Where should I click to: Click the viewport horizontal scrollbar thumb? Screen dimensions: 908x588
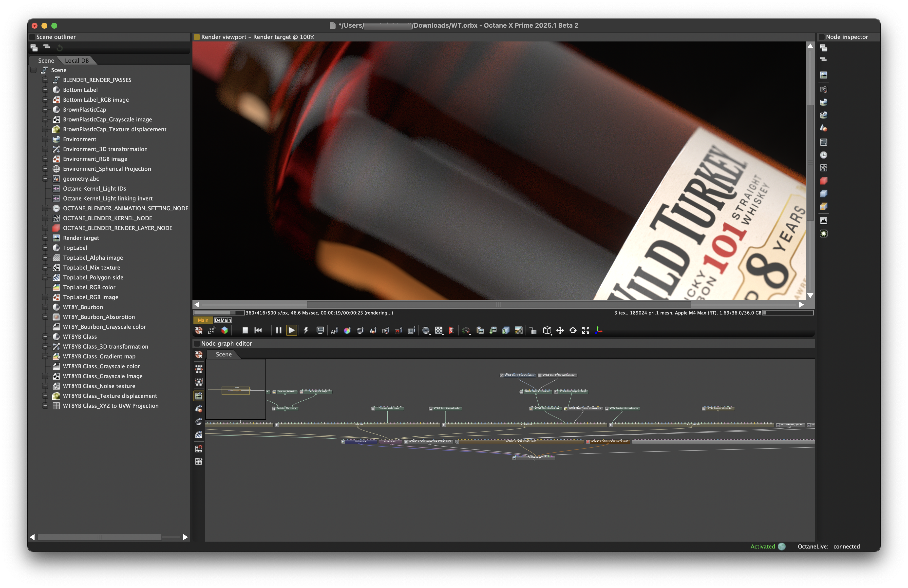point(498,305)
